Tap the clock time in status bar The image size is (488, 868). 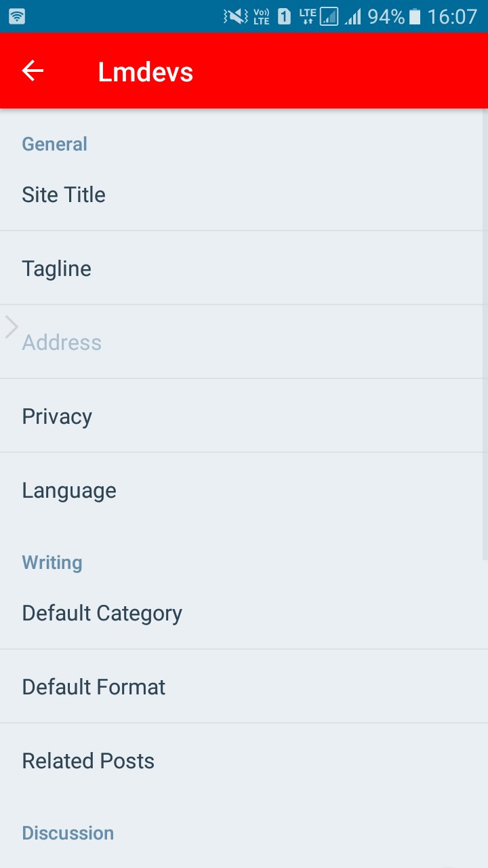[x=452, y=16]
